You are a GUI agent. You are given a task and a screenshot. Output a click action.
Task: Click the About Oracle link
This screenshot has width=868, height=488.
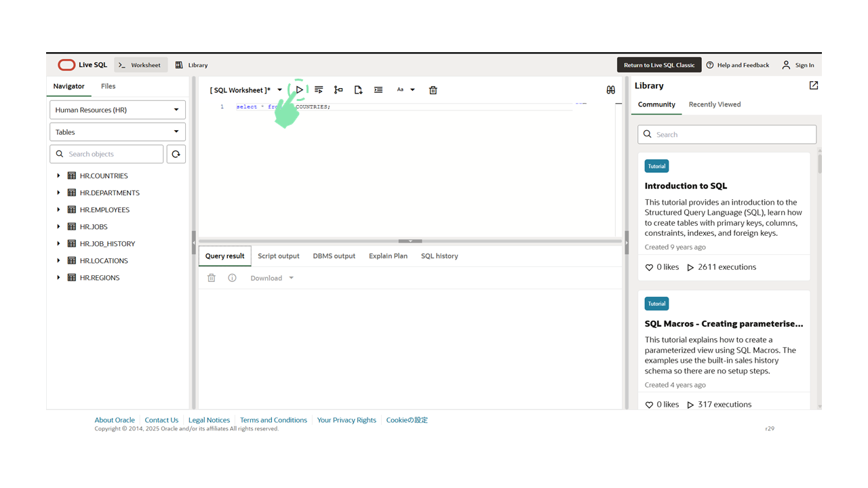[x=115, y=420]
